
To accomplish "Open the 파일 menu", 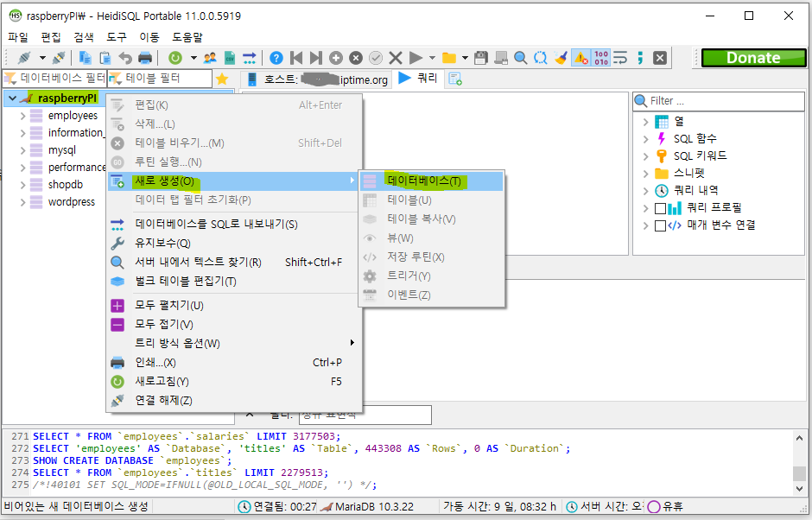I will (18, 37).
